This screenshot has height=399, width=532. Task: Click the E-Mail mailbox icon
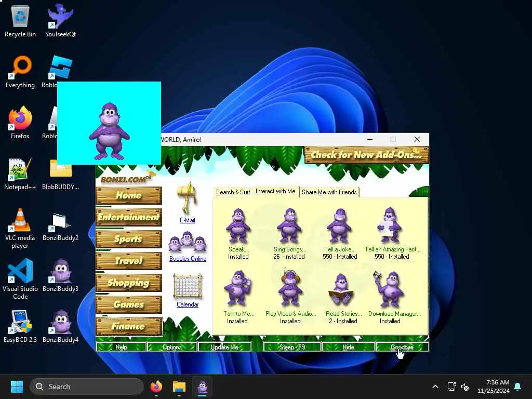(187, 199)
